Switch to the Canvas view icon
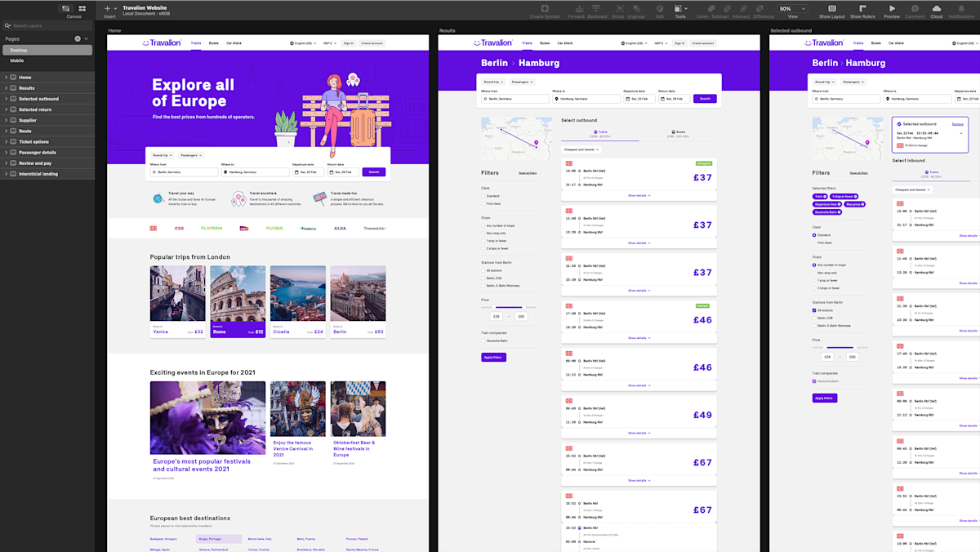980x552 pixels. (x=66, y=8)
